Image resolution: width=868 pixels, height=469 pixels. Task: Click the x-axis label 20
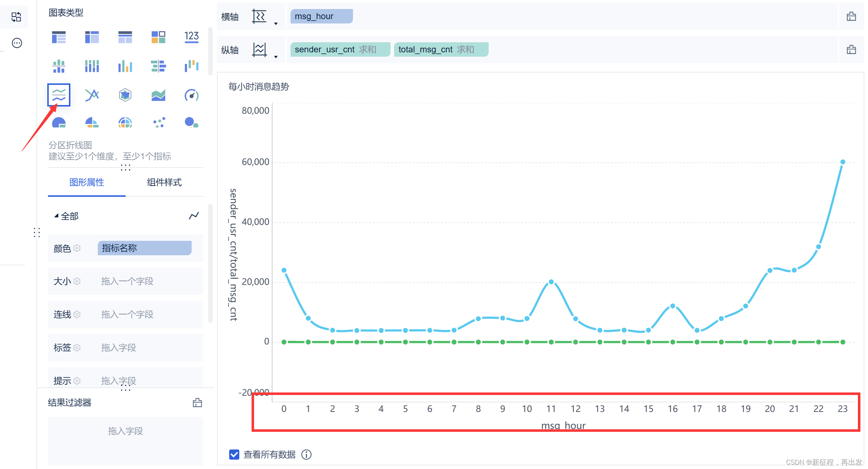tap(770, 409)
